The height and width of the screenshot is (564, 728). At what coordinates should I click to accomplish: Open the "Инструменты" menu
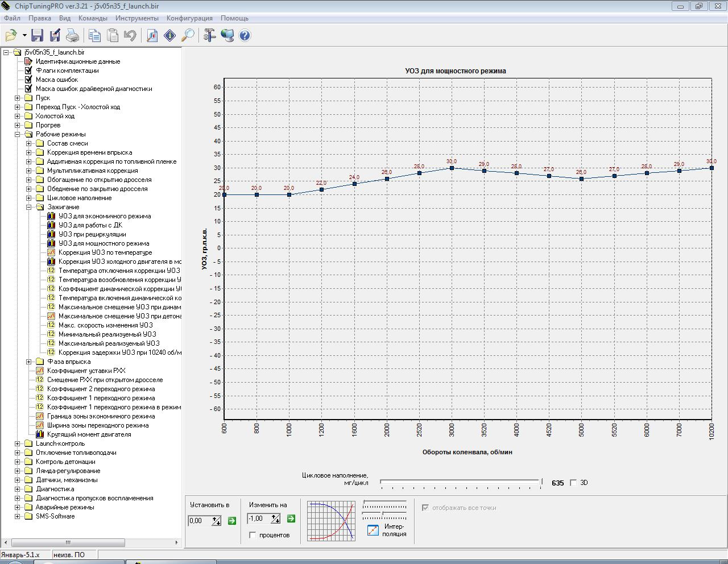(136, 18)
